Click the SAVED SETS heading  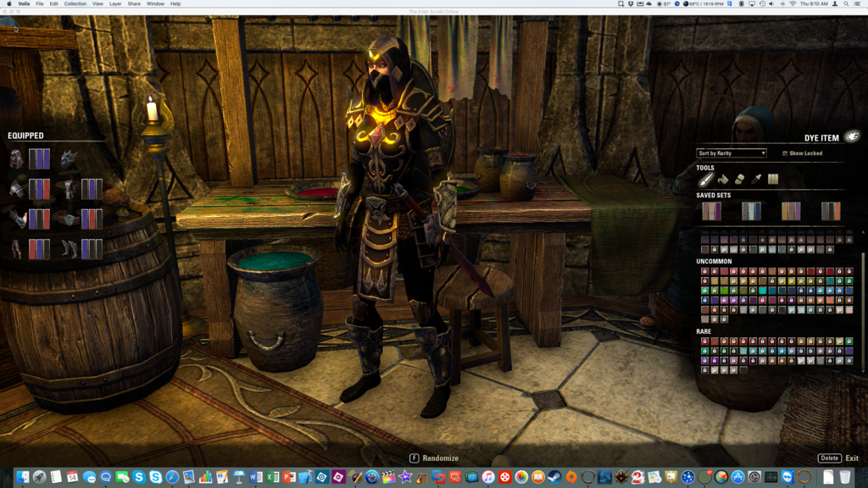click(x=714, y=196)
